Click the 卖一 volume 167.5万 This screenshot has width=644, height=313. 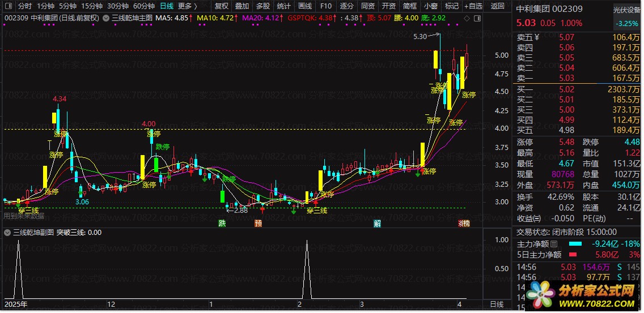point(626,78)
